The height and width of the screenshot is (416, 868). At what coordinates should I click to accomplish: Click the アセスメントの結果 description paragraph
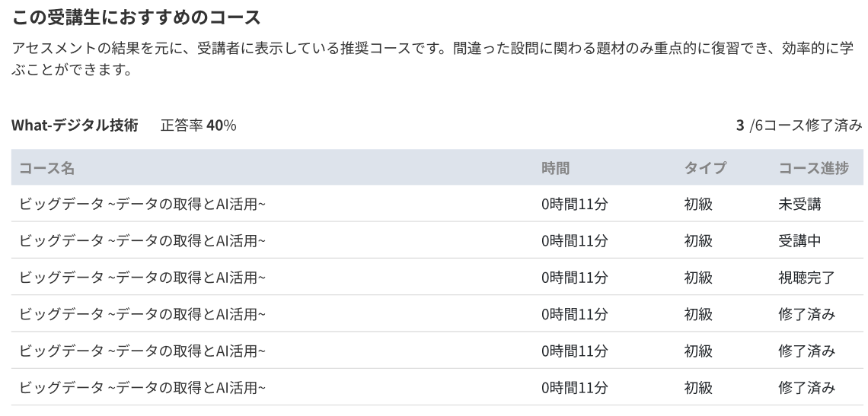click(432, 60)
